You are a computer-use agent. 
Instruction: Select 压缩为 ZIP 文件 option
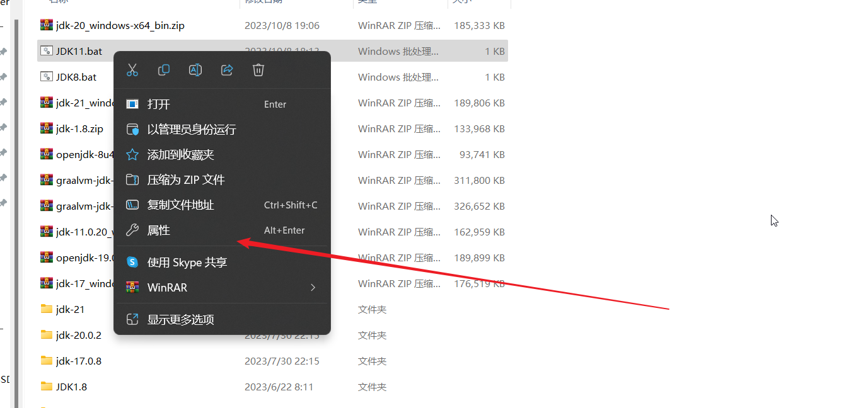222,179
